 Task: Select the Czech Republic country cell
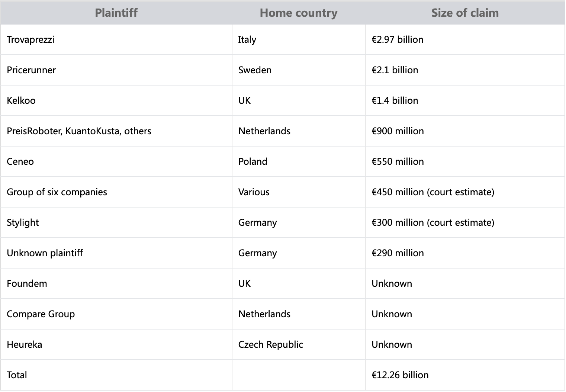(299, 345)
